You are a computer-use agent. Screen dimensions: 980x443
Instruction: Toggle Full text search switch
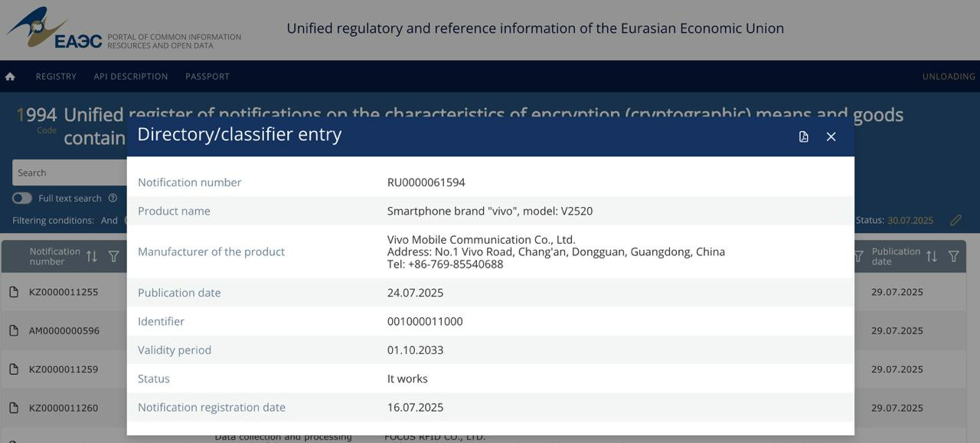pos(22,199)
